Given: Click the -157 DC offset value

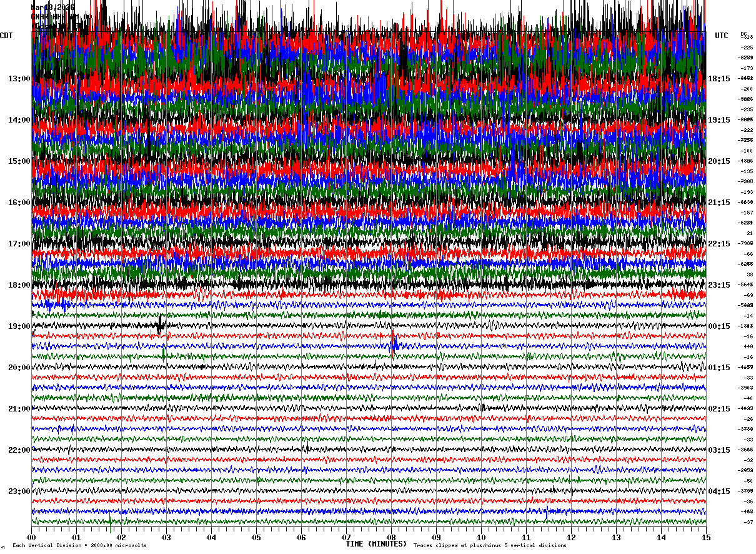Looking at the screenshot, I should 747,213.
